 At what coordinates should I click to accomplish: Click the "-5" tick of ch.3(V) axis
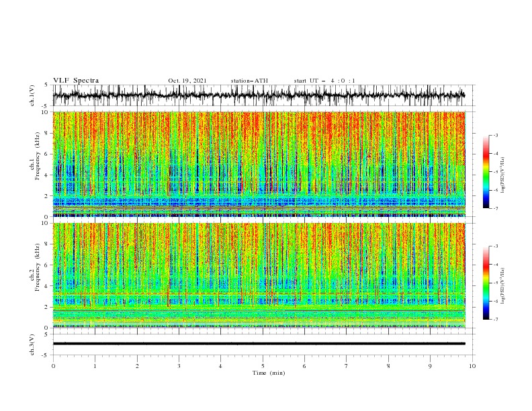click(45, 355)
